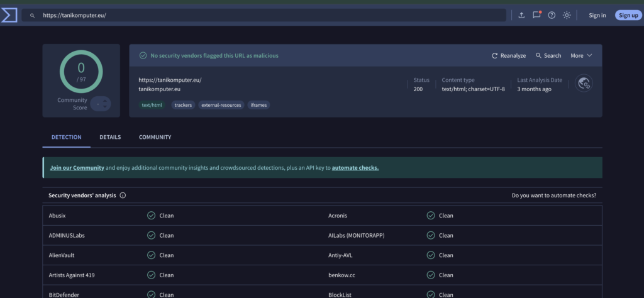Click the external-resources tag
The image size is (644, 298).
(221, 105)
